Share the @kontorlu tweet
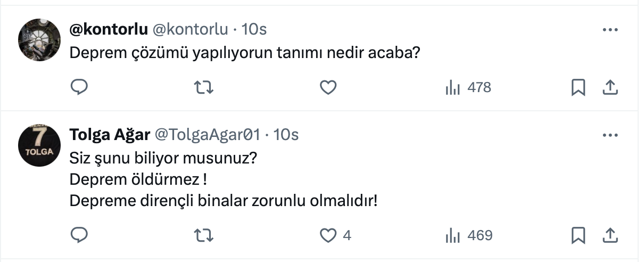644x262 pixels. [x=609, y=87]
